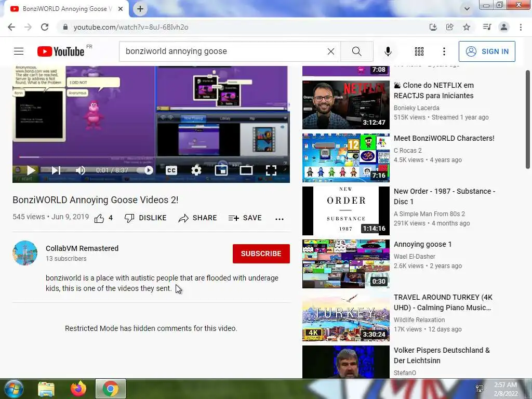
Task: Open Wael El-Dasher channel link
Action: point(414,257)
